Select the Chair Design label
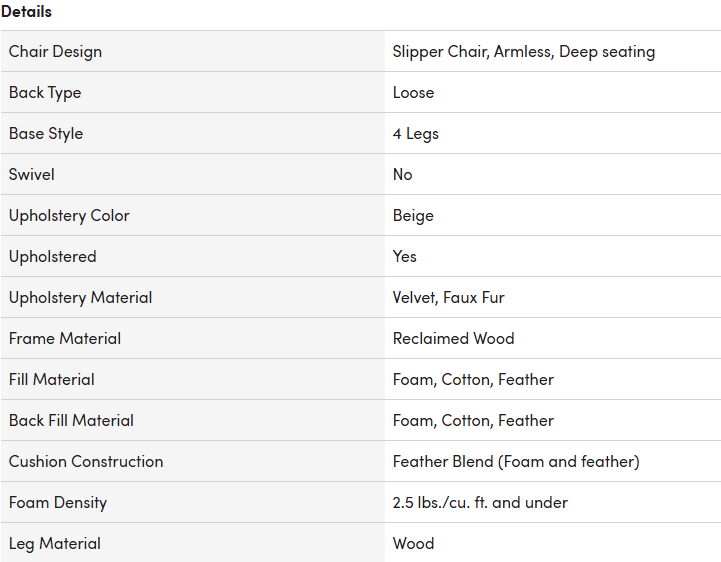721x562 pixels. (55, 52)
